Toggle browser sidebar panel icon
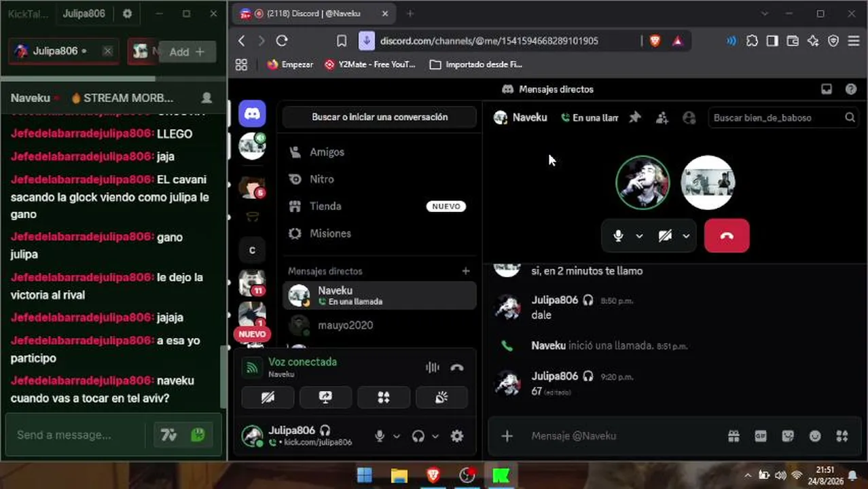The height and width of the screenshot is (489, 868). 772,41
